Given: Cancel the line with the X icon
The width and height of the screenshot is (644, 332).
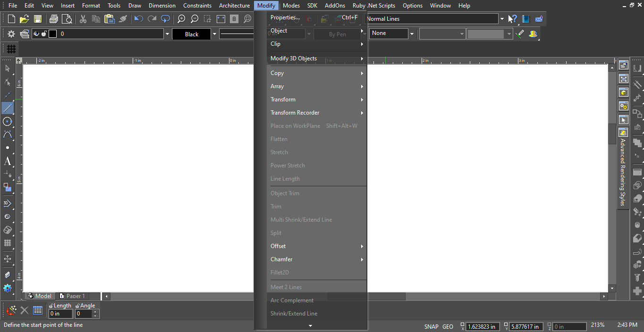Looking at the screenshot, I should click(25, 310).
